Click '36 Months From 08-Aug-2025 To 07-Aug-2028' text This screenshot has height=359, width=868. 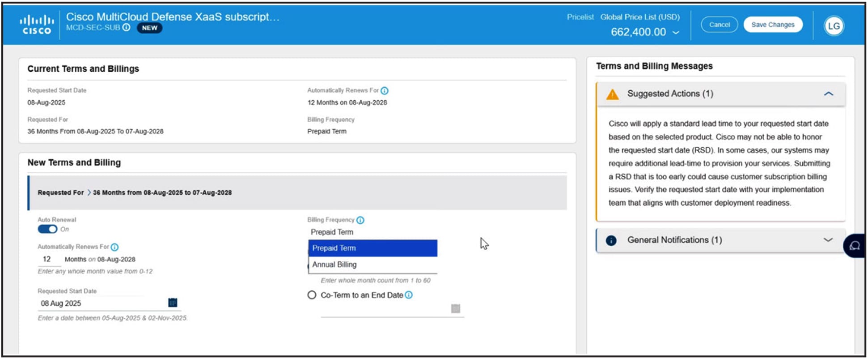(95, 132)
